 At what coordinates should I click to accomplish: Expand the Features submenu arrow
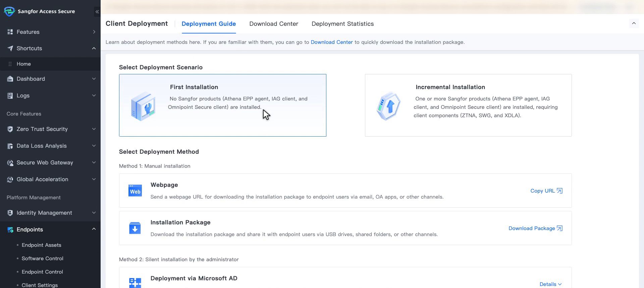pyautogui.click(x=94, y=32)
